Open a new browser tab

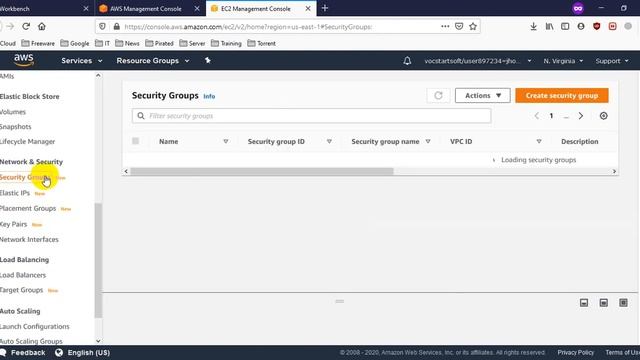(x=325, y=8)
